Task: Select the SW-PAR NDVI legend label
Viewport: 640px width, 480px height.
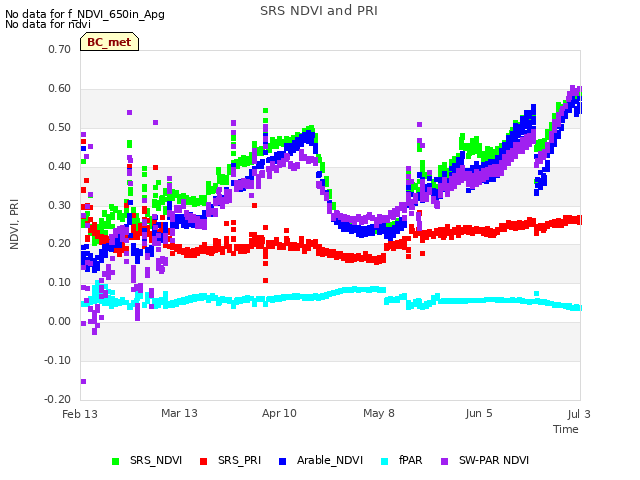Action: pyautogui.click(x=494, y=460)
